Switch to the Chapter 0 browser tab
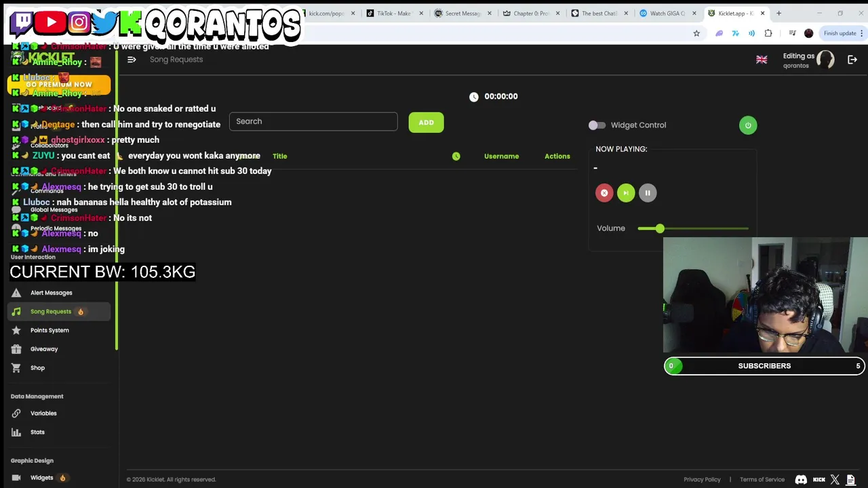 pos(531,14)
